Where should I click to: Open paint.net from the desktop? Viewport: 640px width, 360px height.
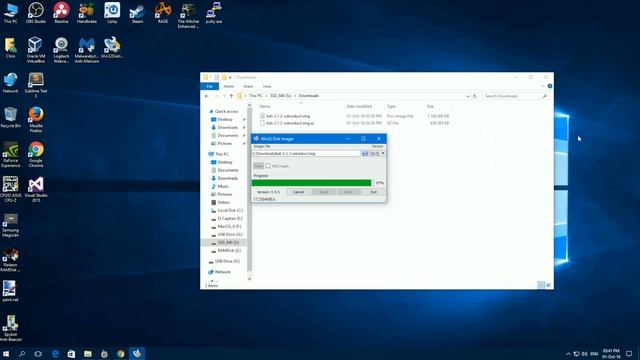(10, 291)
